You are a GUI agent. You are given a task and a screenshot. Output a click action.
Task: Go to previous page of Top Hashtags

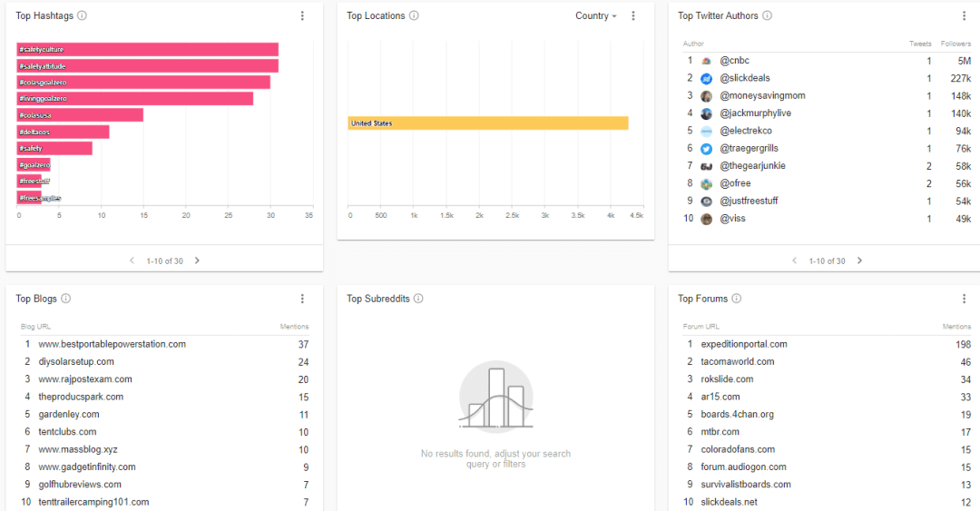point(132,260)
